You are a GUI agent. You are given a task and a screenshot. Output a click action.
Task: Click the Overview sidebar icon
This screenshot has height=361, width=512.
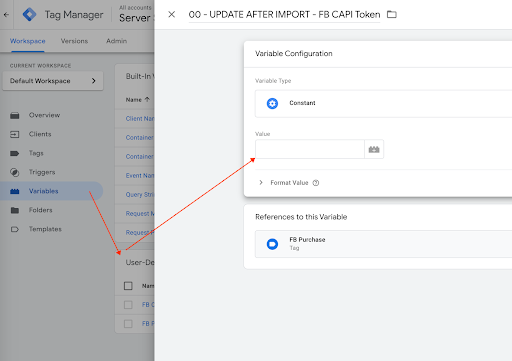(x=15, y=115)
